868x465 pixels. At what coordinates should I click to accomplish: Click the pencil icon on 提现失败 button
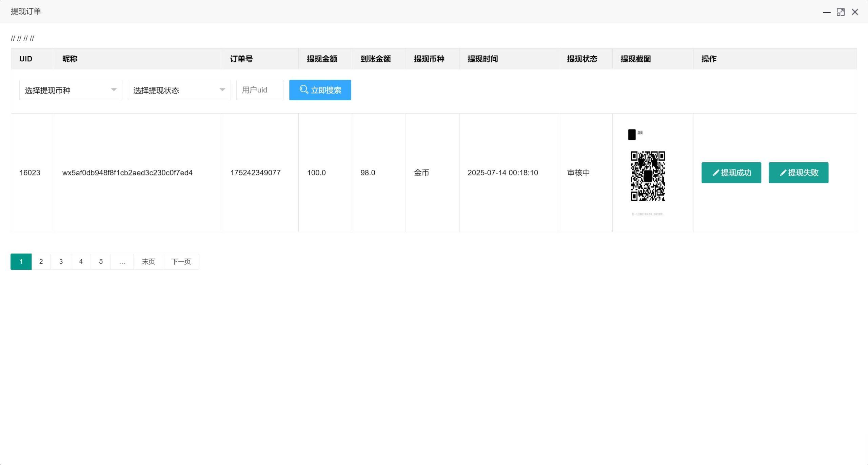click(x=783, y=173)
